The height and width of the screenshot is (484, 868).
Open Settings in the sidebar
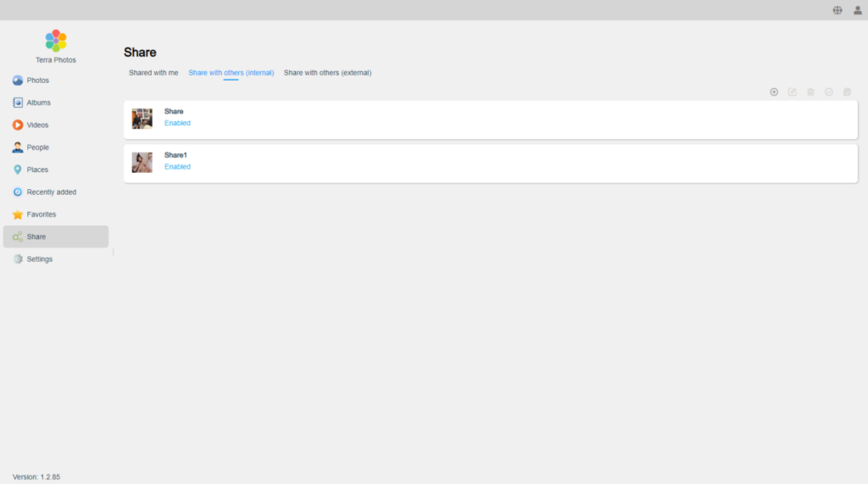(39, 259)
